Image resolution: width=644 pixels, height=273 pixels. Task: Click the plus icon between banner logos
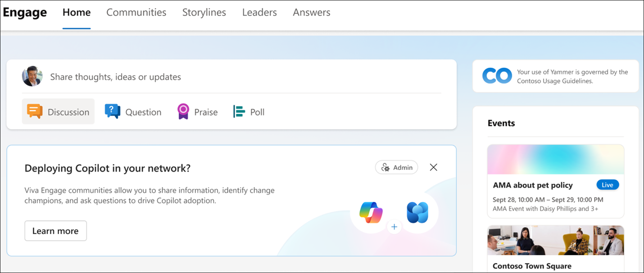pyautogui.click(x=394, y=227)
